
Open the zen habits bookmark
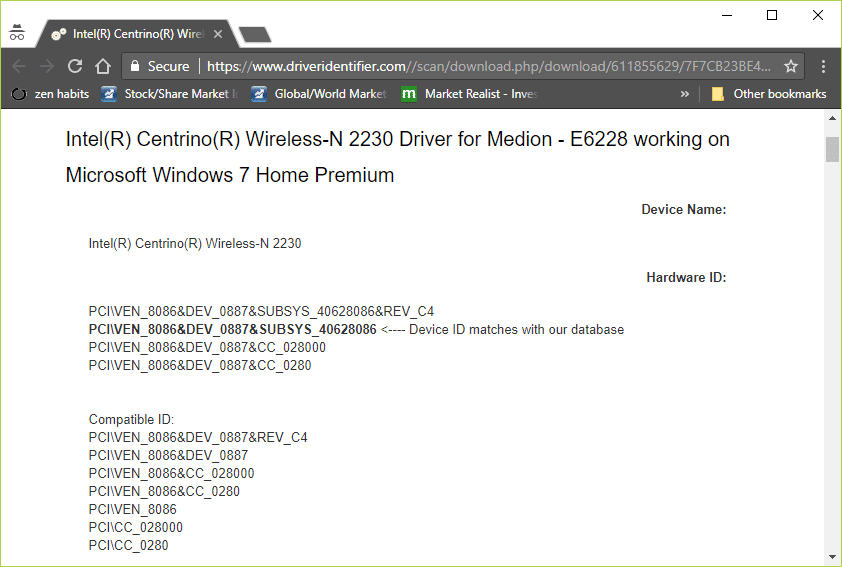tap(50, 94)
